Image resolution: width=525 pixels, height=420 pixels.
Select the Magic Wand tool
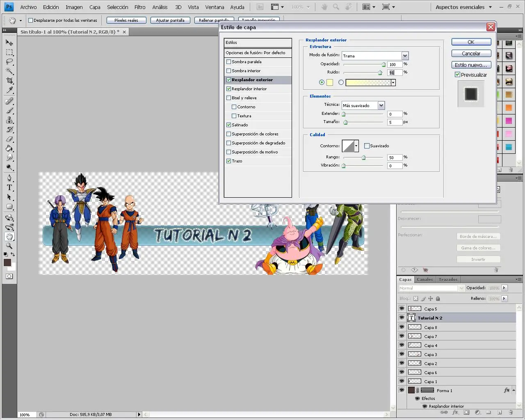coord(9,71)
